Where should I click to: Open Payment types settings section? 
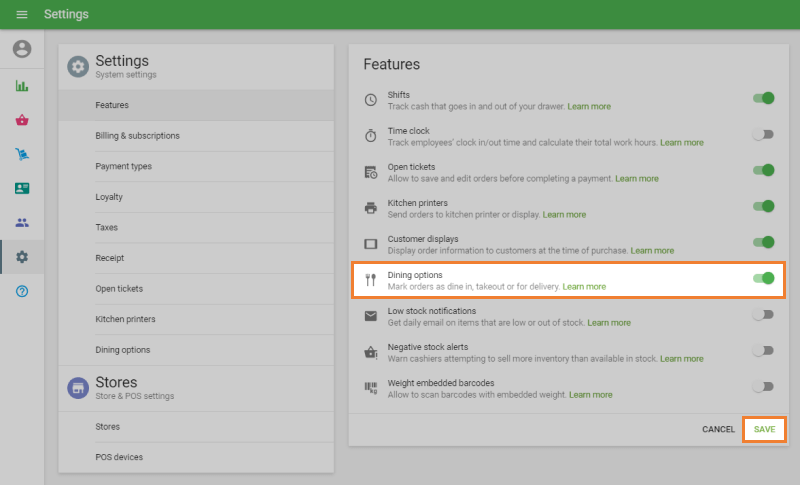124,166
